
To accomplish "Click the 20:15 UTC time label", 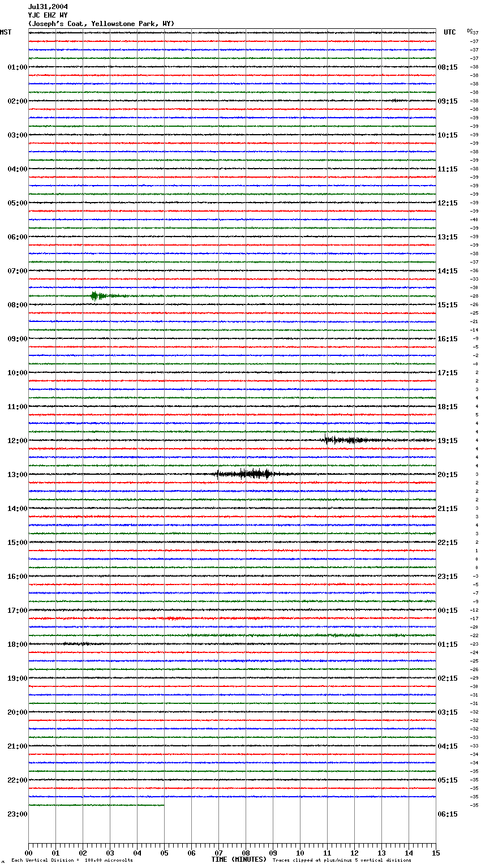I will [x=448, y=475].
